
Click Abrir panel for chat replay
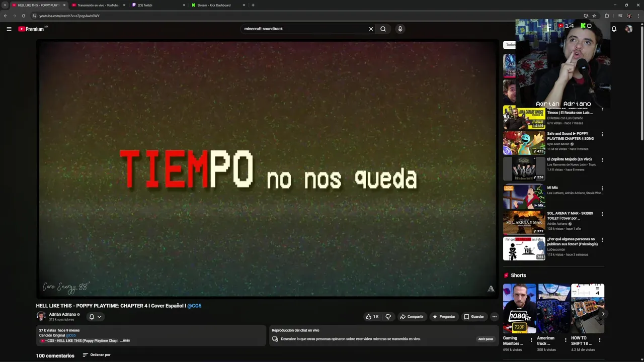[486, 339]
